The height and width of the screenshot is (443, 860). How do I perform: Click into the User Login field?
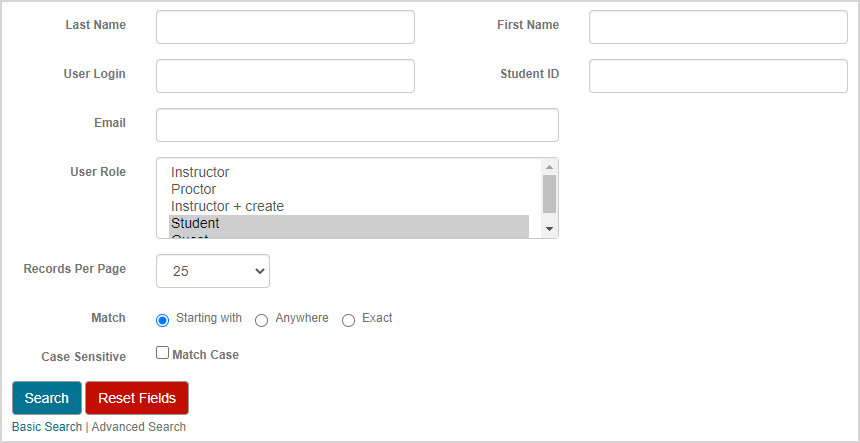(285, 76)
